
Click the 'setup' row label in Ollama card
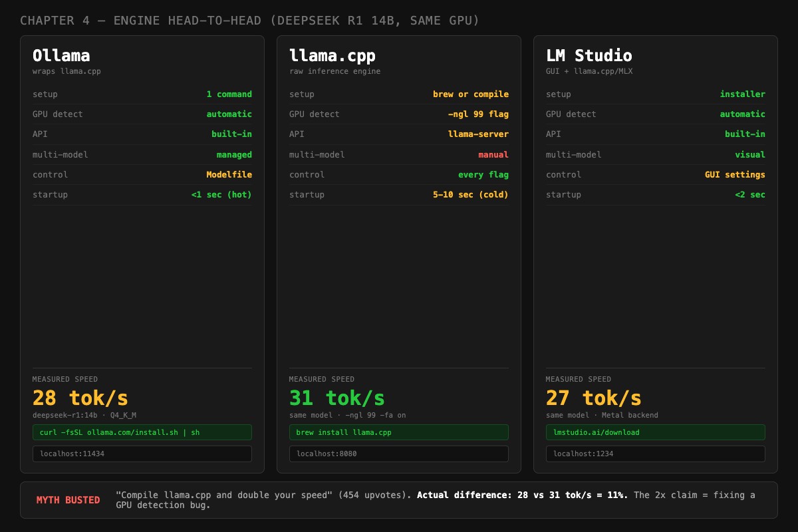click(45, 94)
